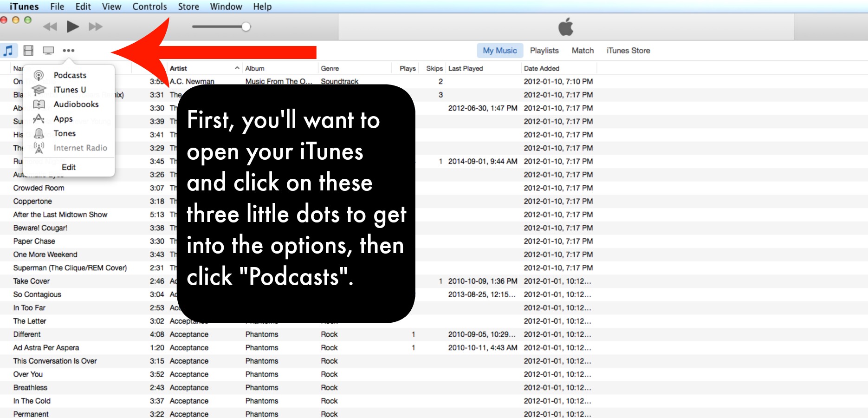Choose Audiobooks from the popup menu

(x=76, y=104)
